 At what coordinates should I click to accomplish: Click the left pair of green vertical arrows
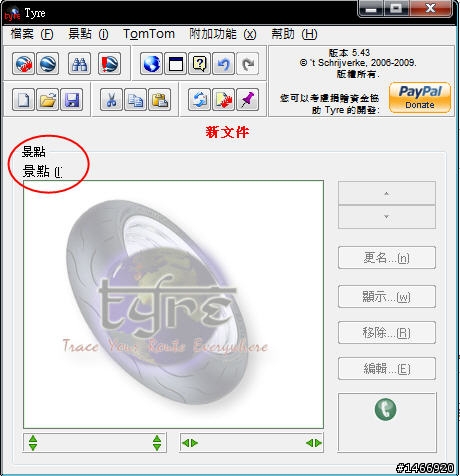tap(33, 443)
